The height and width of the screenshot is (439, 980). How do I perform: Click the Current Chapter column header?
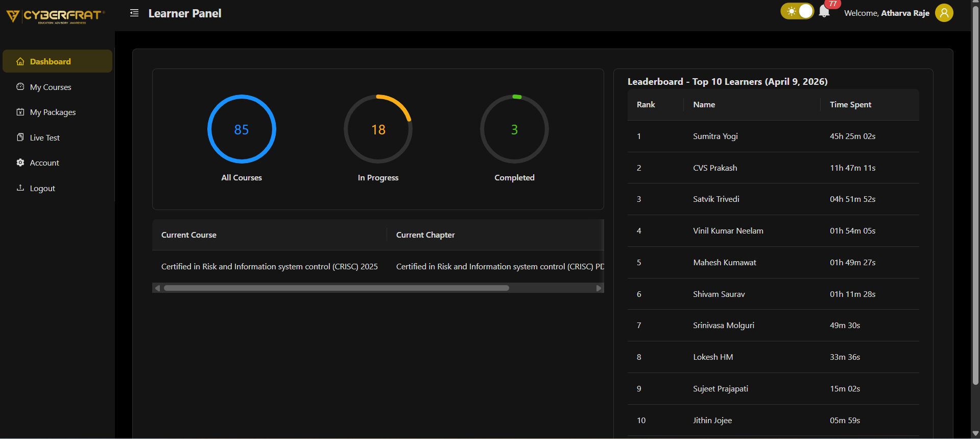tap(495, 235)
